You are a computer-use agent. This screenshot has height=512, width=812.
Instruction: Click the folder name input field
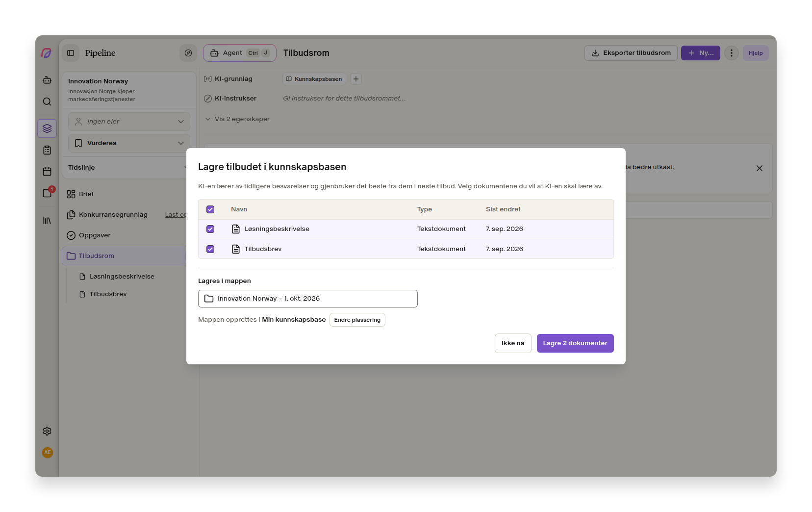click(308, 299)
